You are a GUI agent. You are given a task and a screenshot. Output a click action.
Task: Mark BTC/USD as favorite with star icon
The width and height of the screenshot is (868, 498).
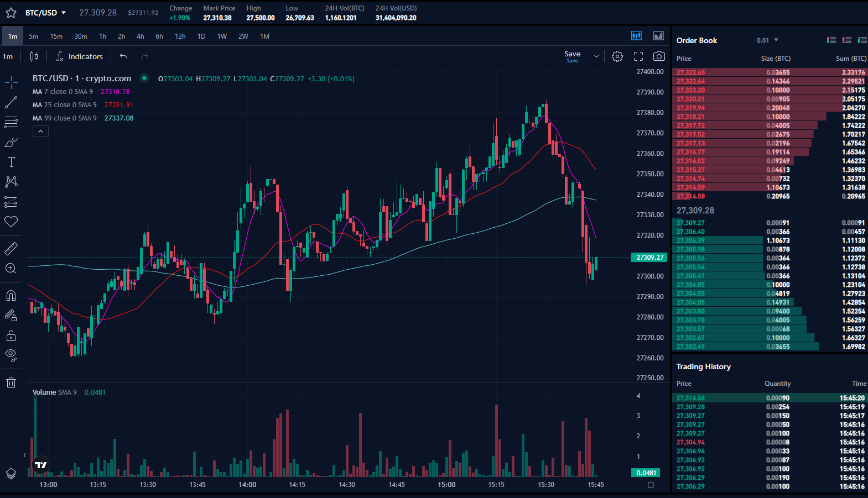click(11, 13)
